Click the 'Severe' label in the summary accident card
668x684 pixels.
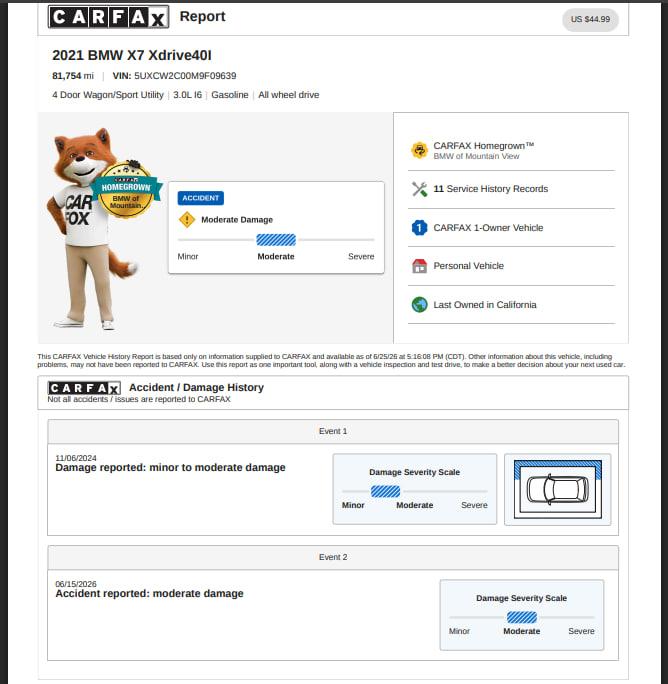pos(361,256)
